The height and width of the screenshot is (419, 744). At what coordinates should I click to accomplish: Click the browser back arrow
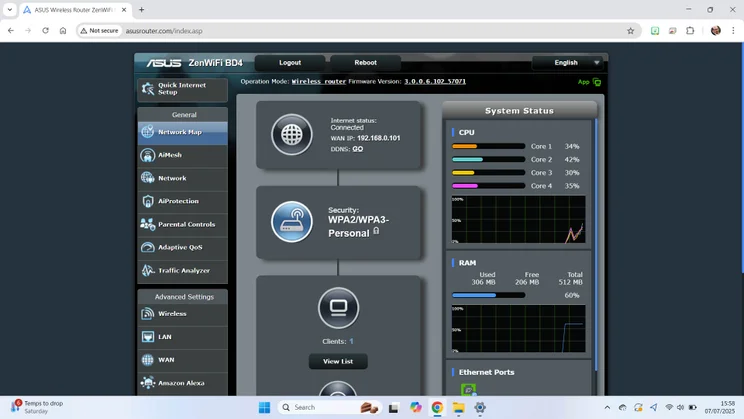tap(11, 31)
